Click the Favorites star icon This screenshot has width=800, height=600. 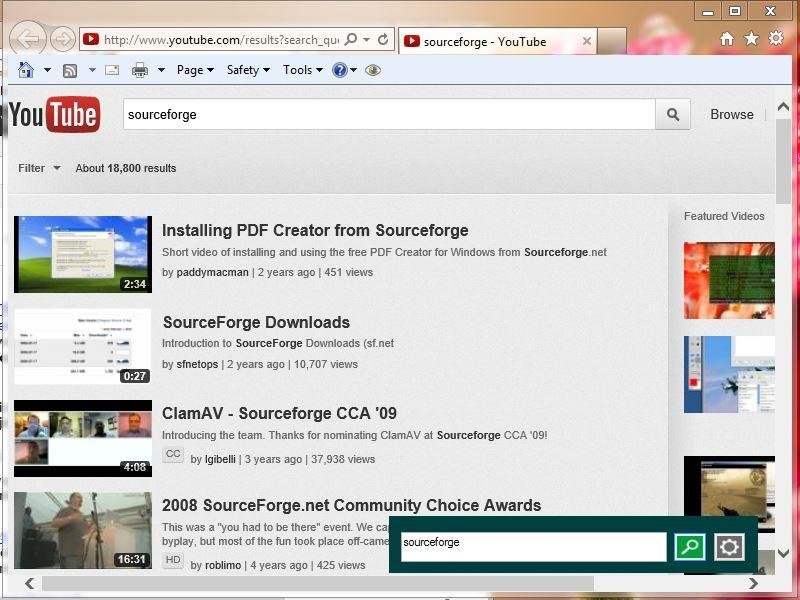[751, 38]
